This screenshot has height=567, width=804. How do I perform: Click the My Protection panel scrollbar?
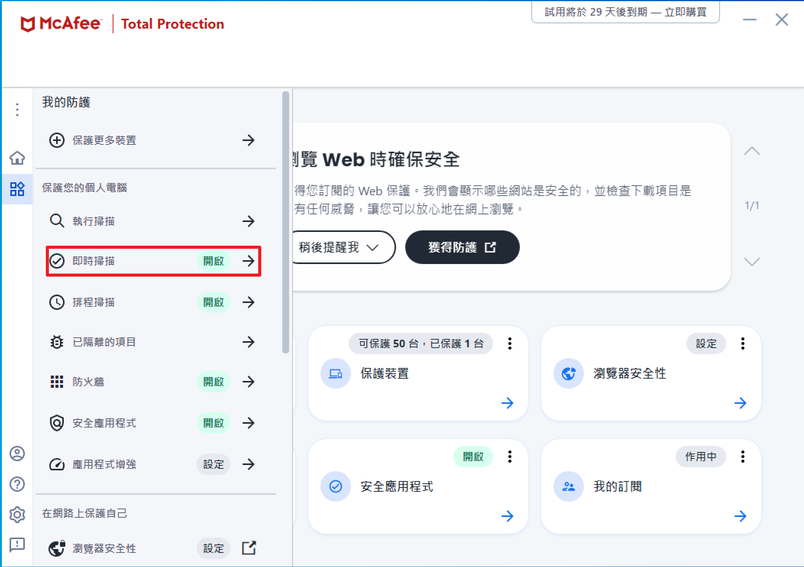coord(286,222)
